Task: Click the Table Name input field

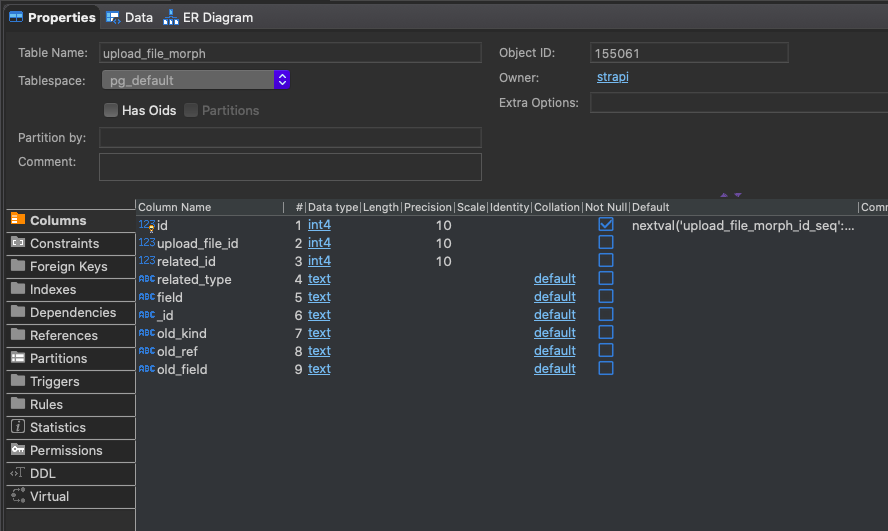Action: click(290, 53)
